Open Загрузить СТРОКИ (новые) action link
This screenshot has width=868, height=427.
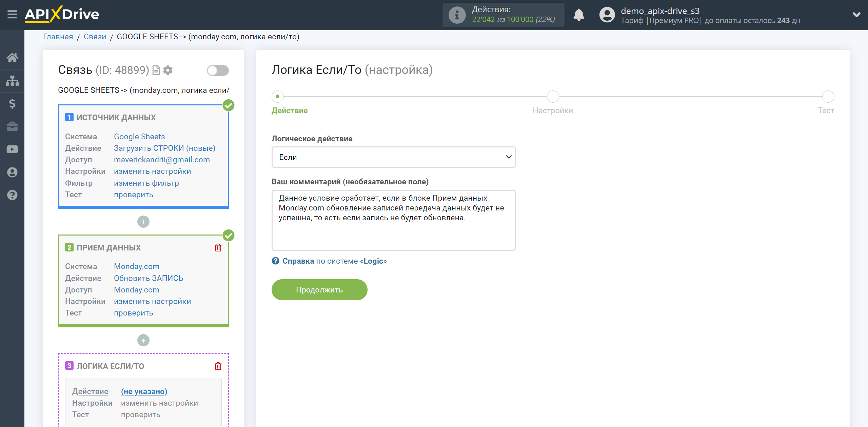click(x=164, y=148)
